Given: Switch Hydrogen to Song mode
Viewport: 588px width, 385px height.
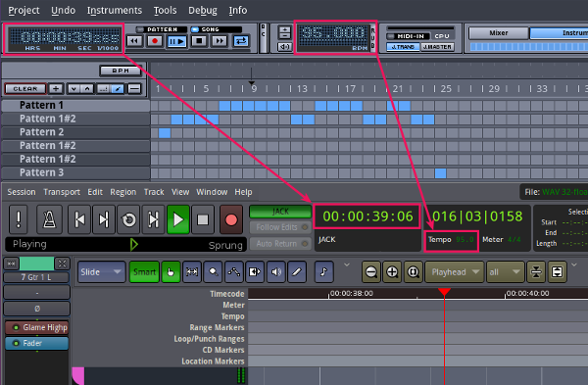Looking at the screenshot, I should [216, 29].
